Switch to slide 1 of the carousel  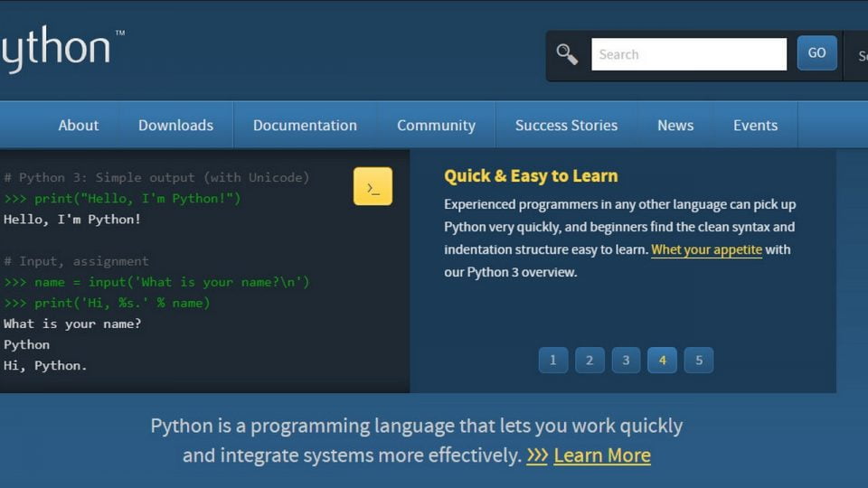pos(553,361)
